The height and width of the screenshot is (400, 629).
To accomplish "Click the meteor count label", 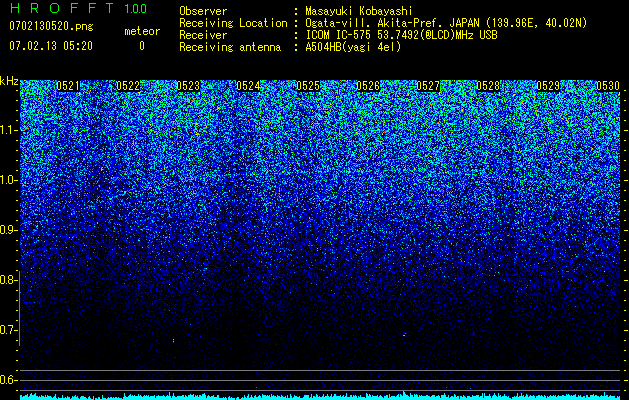I will [x=142, y=31].
